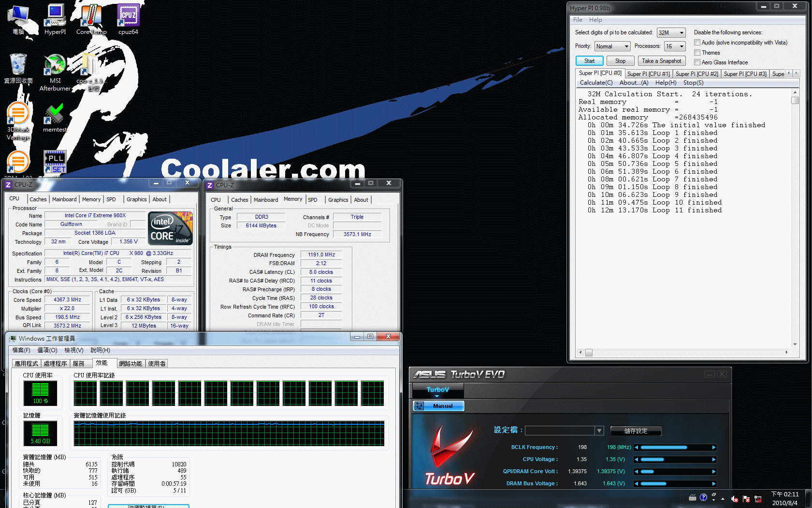This screenshot has width=812, height=508.
Task: Switch to Super PI [CPU #3] tab
Action: 745,74
